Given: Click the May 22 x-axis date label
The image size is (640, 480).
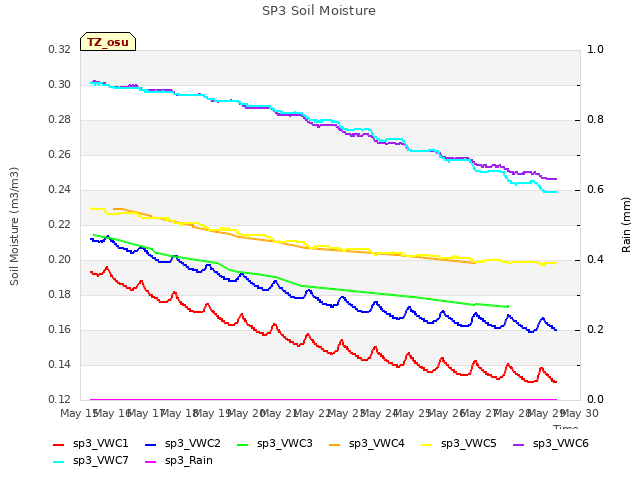Looking at the screenshot, I should coord(313,413).
